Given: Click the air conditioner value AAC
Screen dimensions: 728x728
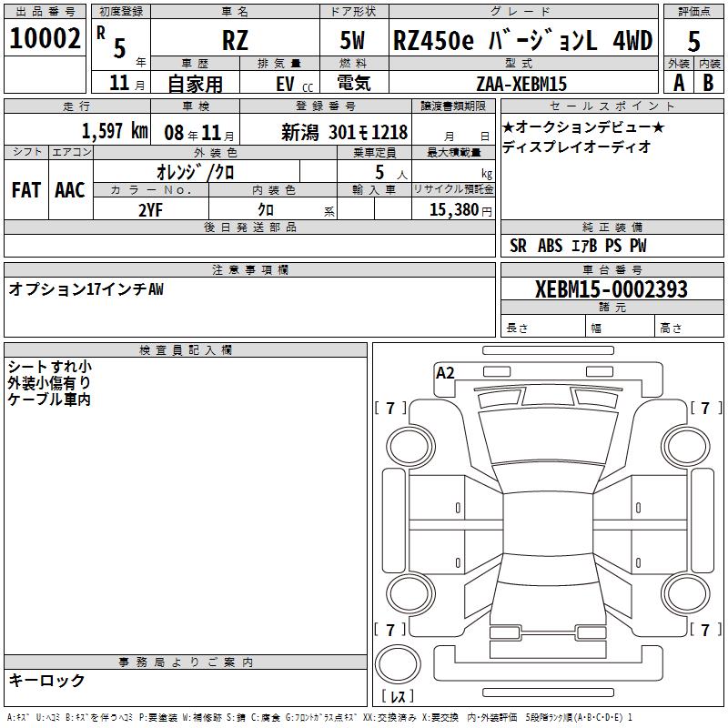Looking at the screenshot, I should pyautogui.click(x=70, y=190).
